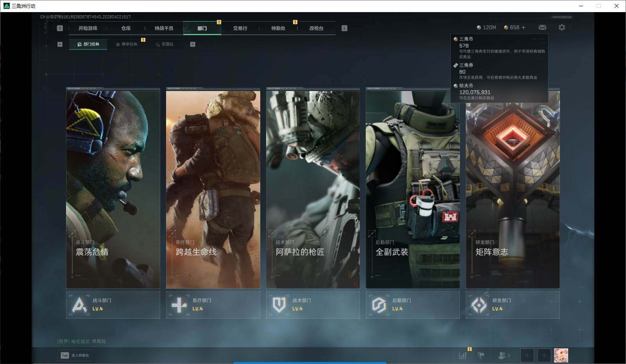Open the friends list icon

pyautogui.click(x=504, y=355)
